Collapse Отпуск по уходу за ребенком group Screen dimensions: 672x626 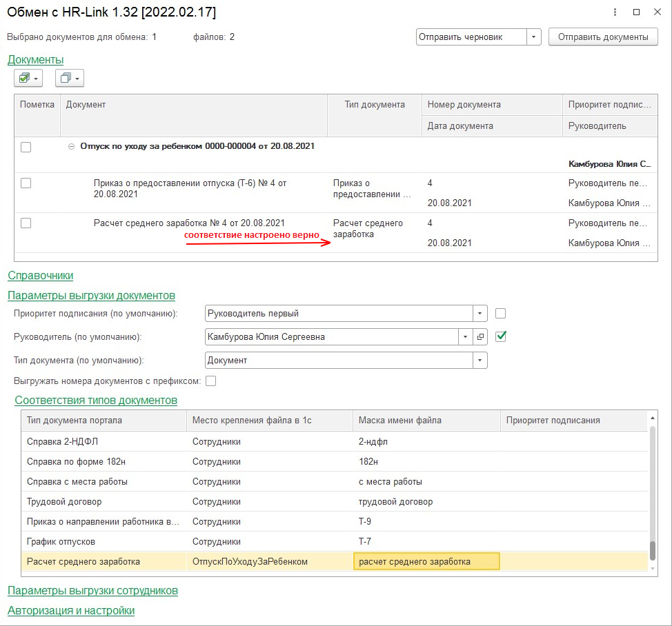tap(72, 146)
